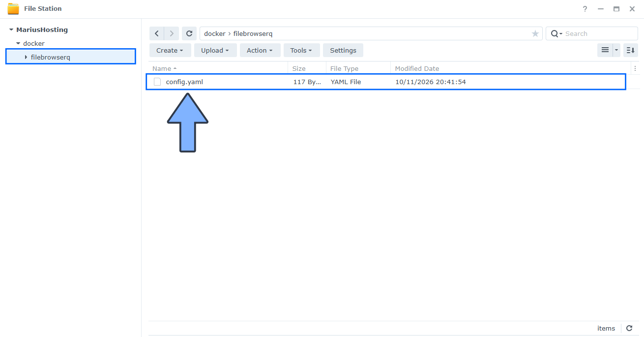Image resolution: width=644 pixels, height=337 pixels.
Task: Refresh the item count at bottom right
Action: [x=629, y=328]
